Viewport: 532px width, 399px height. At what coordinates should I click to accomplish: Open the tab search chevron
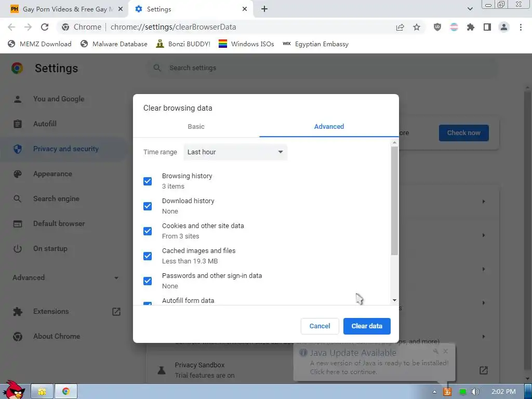470,9
